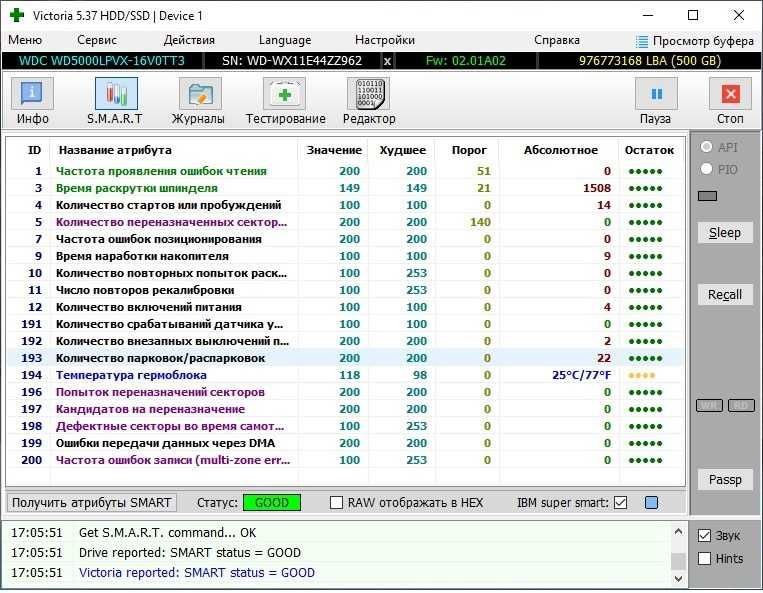Image resolution: width=763 pixels, height=593 pixels.
Task: Select row Ошибки передачи данных через DMA
Action: (x=345, y=444)
